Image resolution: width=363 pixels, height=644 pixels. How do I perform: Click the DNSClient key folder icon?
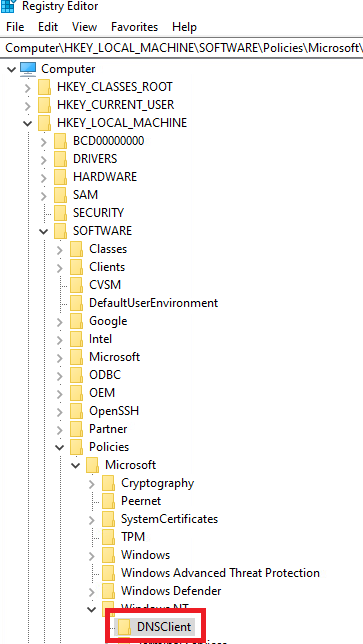[x=124, y=627]
